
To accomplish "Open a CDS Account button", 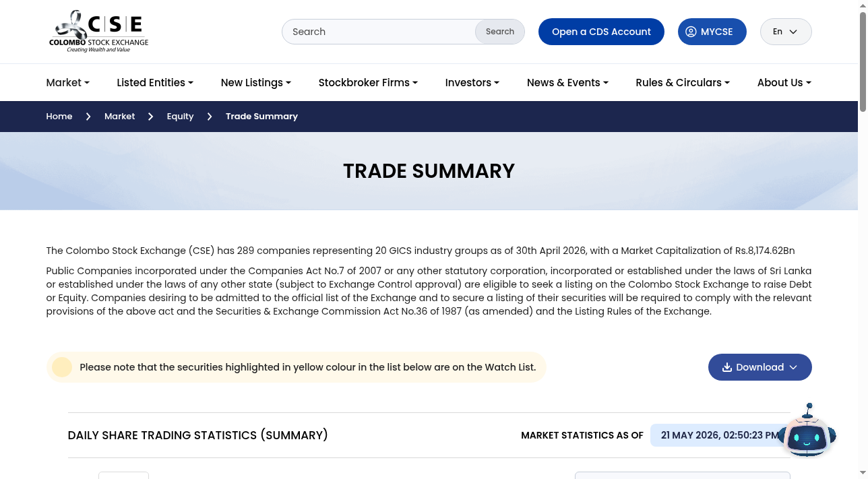I will point(601,32).
